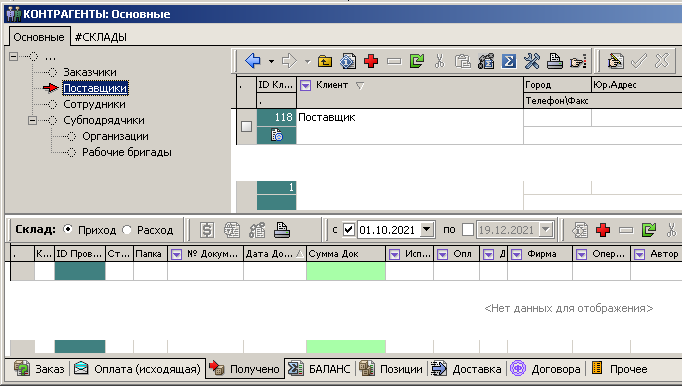Delete client with the minus icon in top toolbar
Viewport: 682px width, 386px height.
pos(394,61)
